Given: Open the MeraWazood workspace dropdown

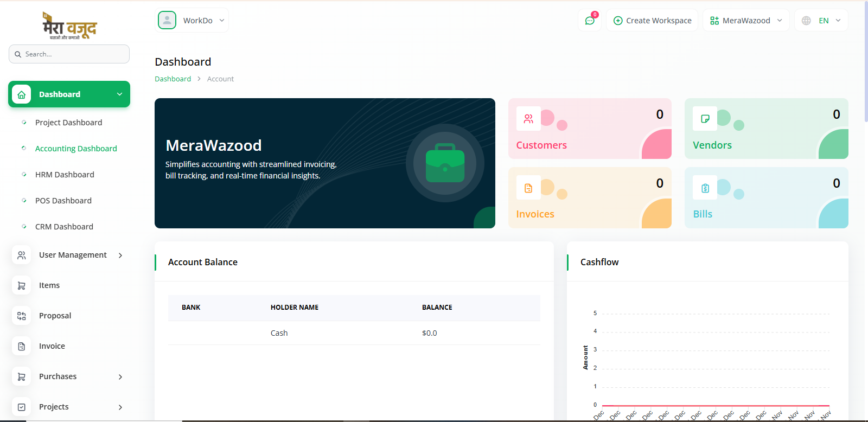Looking at the screenshot, I should click(746, 21).
